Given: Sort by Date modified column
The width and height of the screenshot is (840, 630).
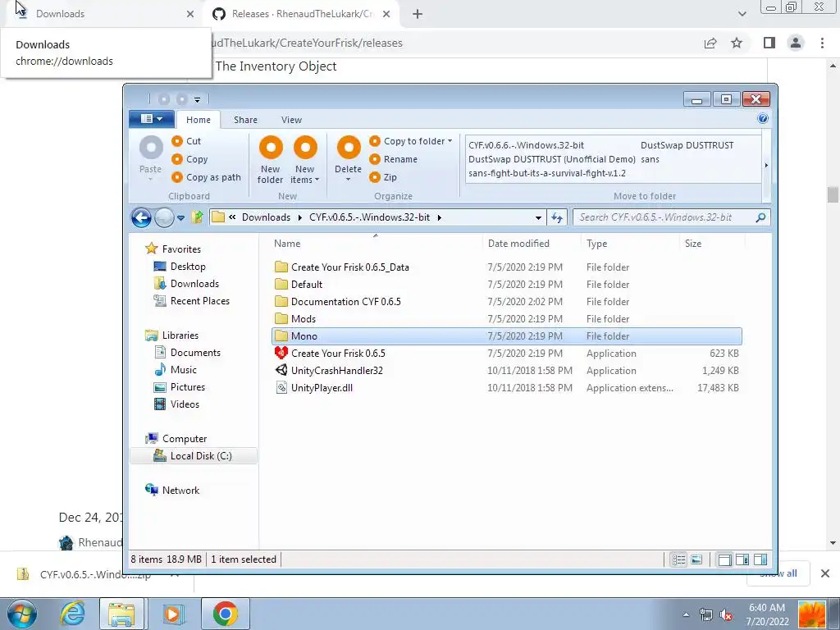Looking at the screenshot, I should tap(518, 243).
